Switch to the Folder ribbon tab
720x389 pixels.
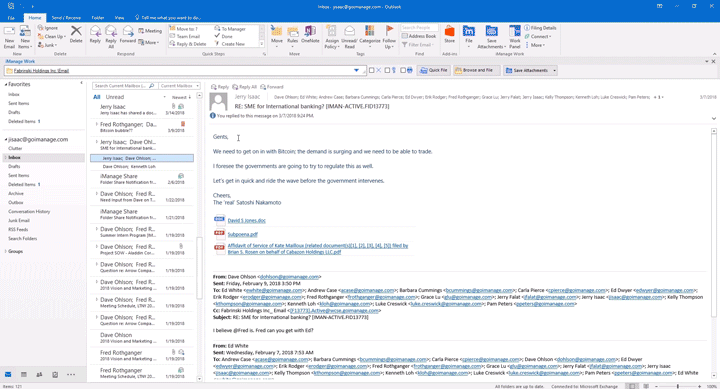point(97,17)
